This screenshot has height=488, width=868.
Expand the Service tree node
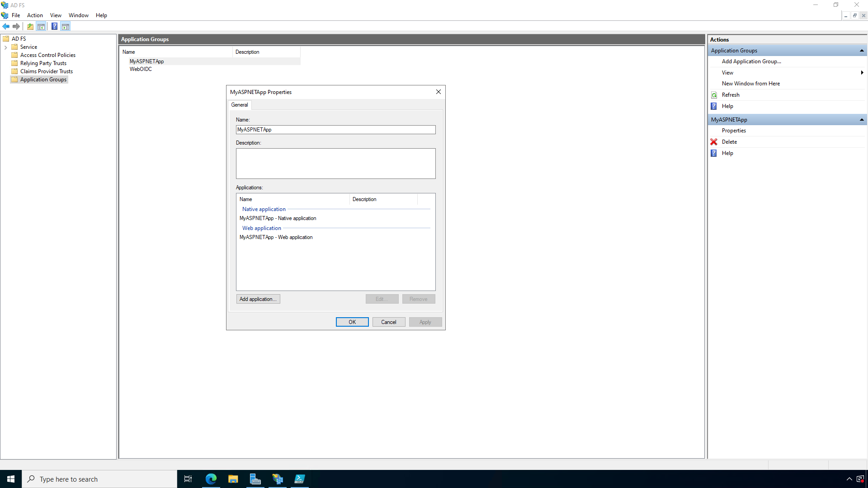coord(6,47)
